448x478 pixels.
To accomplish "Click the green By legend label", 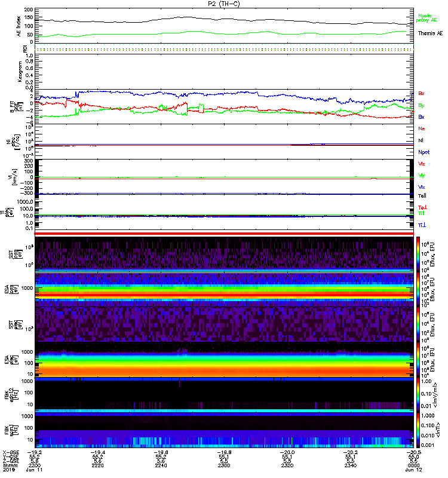I will click(421, 106).
